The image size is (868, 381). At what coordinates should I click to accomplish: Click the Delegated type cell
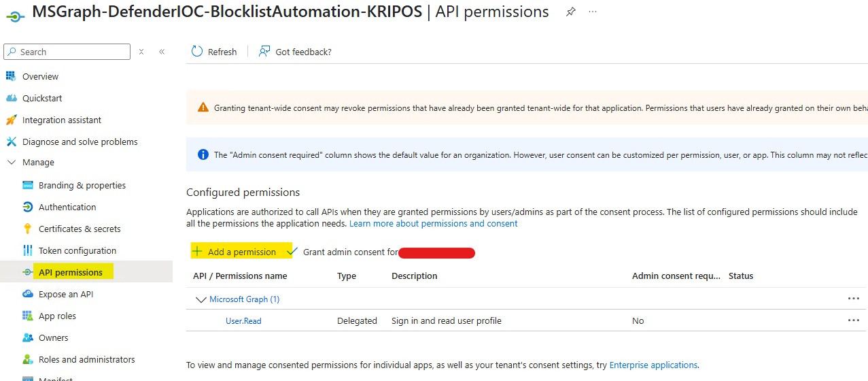point(357,320)
